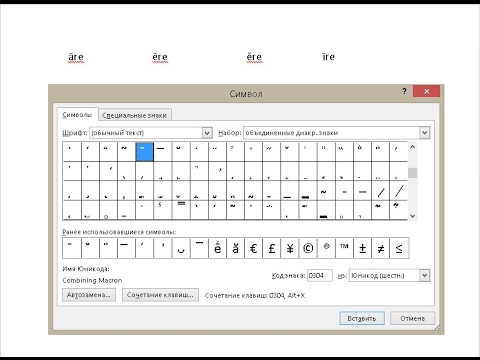The width and height of the screenshot is (480, 360).
Task: Select the combining tilde in the grid's first row
Action: [126, 152]
